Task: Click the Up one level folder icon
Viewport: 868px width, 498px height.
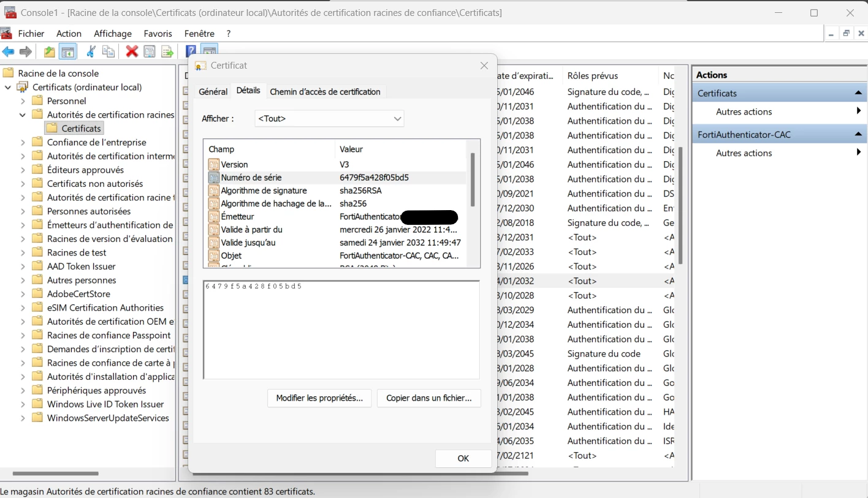Action: coord(49,52)
